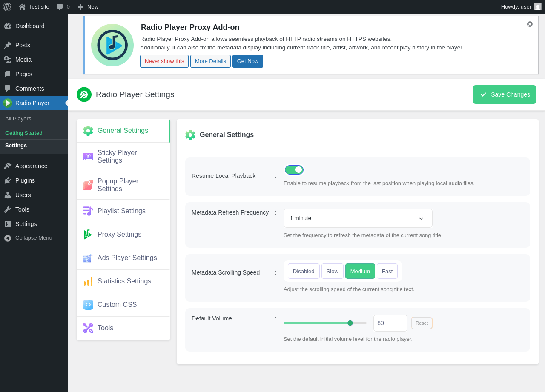Click the Popup Player Settings icon

tap(88, 185)
